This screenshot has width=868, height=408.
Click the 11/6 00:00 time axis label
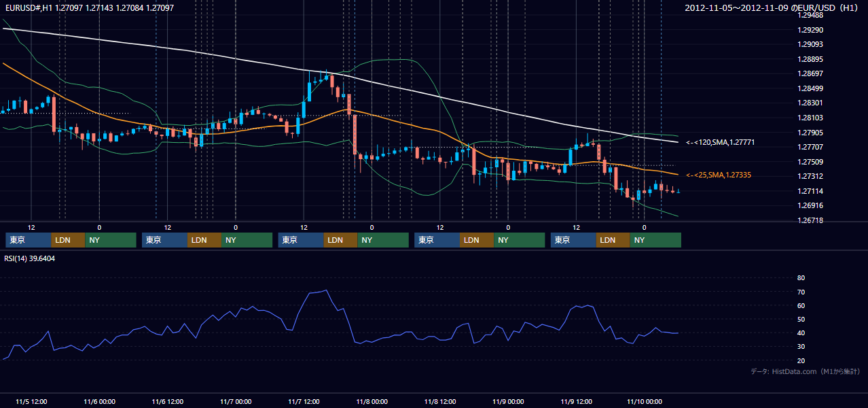tap(99, 401)
